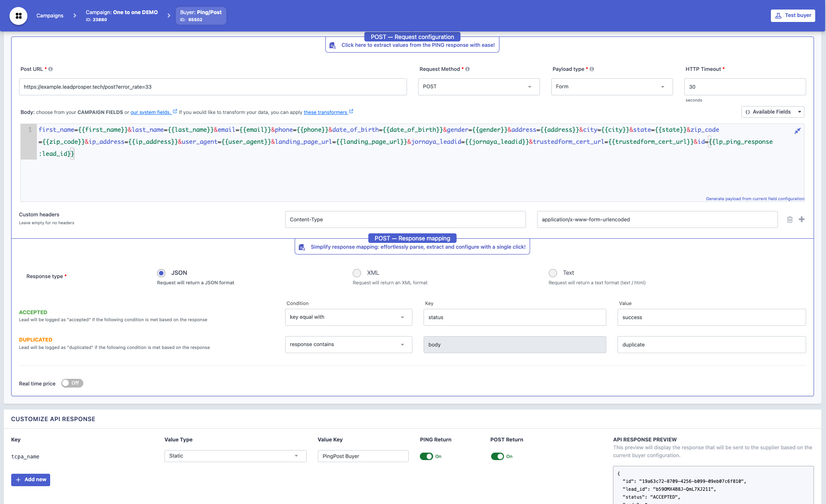826x504 pixels.
Task: Click the disabled body key field
Action: [x=515, y=345]
